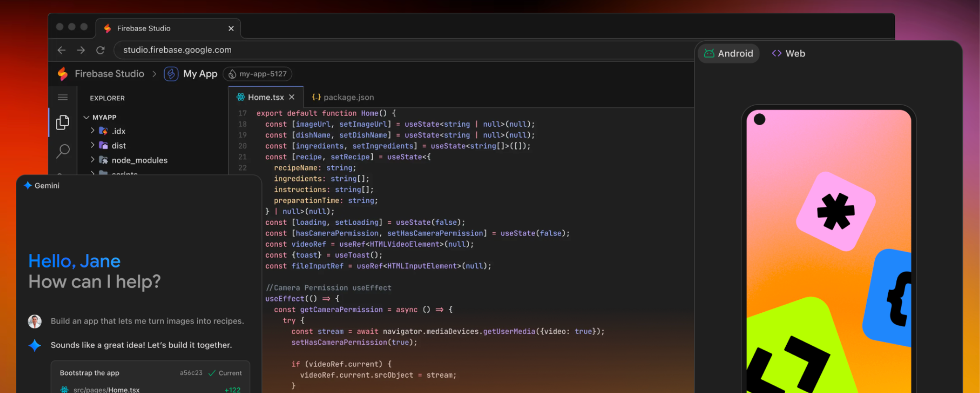Collapse the MYAPP root folder
The height and width of the screenshot is (393, 980).
(x=87, y=117)
